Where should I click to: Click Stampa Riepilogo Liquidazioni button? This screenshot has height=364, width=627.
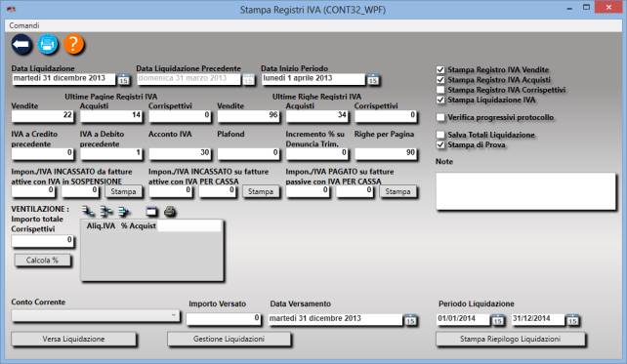(510, 340)
